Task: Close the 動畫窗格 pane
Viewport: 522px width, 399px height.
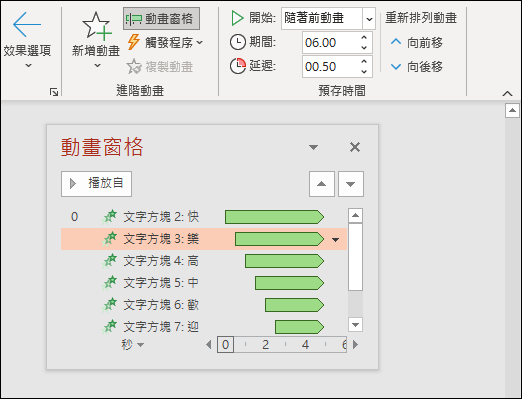Action: coord(355,147)
